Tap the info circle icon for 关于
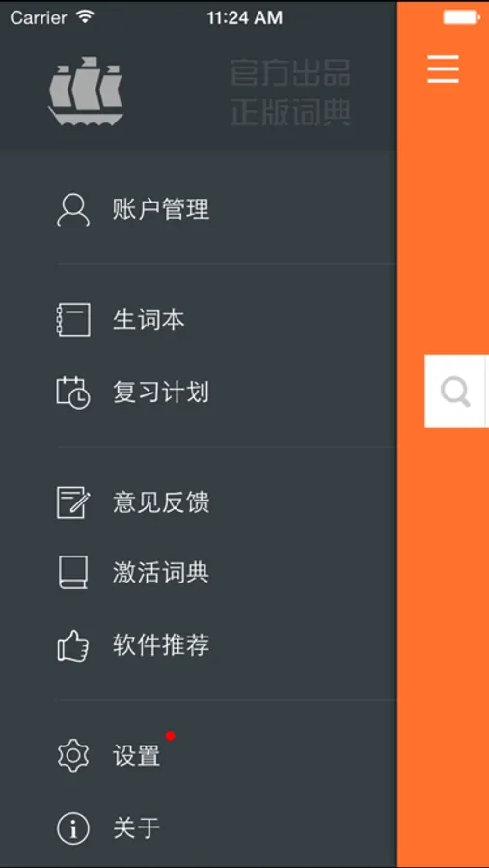The image size is (489, 868). 73,828
